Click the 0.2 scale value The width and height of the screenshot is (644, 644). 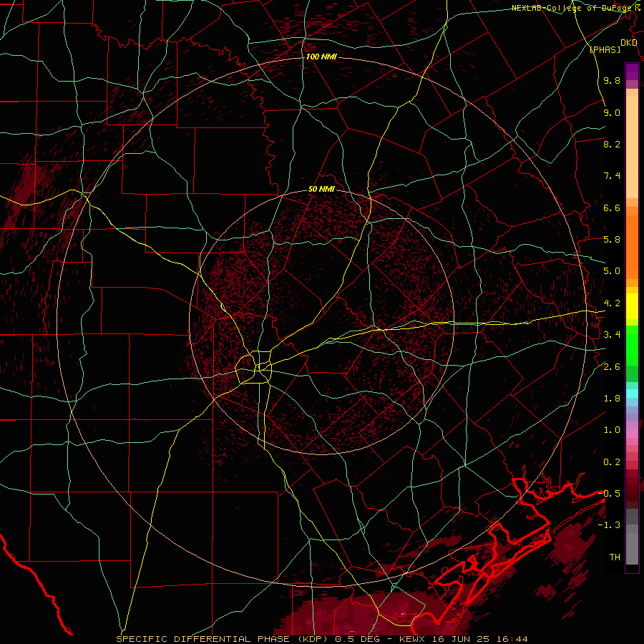click(612, 462)
